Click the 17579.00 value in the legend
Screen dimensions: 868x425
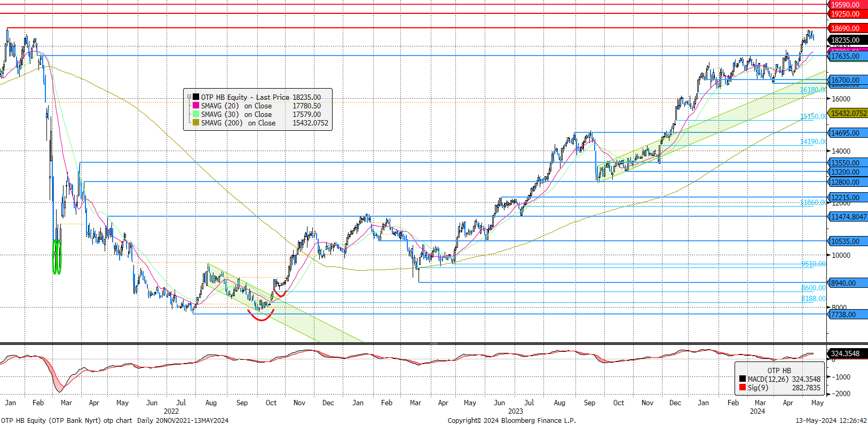(306, 114)
